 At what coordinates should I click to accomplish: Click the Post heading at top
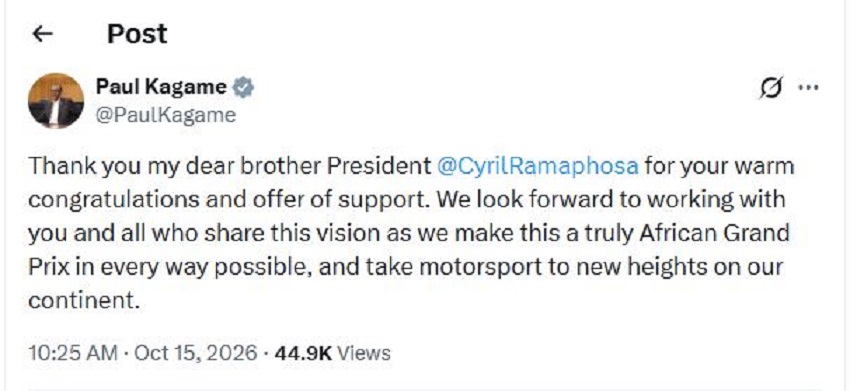(137, 34)
